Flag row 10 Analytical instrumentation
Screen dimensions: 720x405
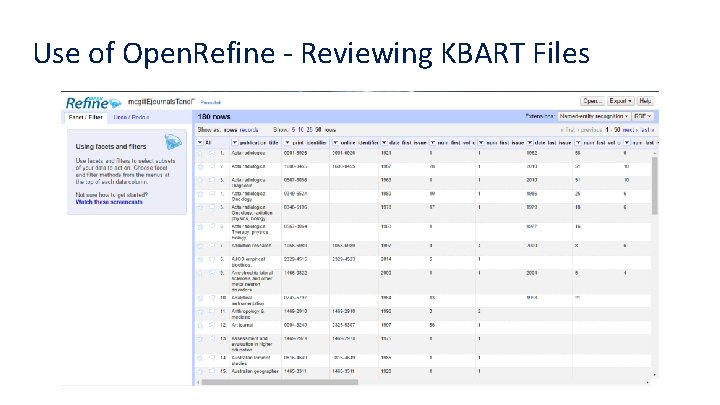(212, 298)
